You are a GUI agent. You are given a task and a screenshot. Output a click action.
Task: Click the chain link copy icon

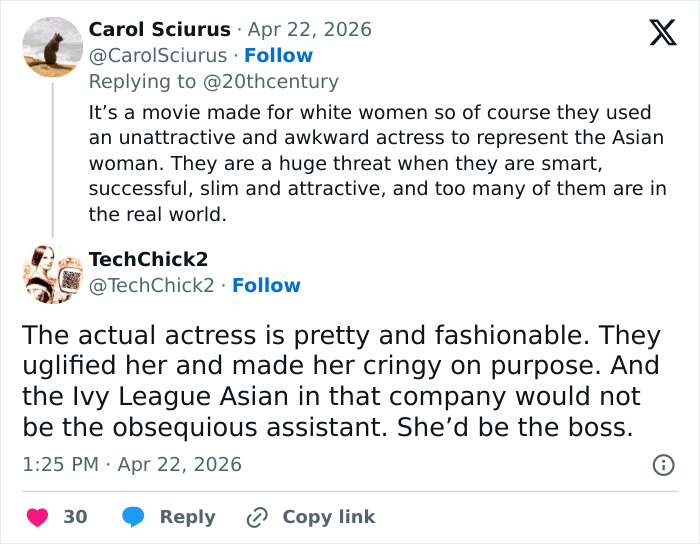coord(258,517)
